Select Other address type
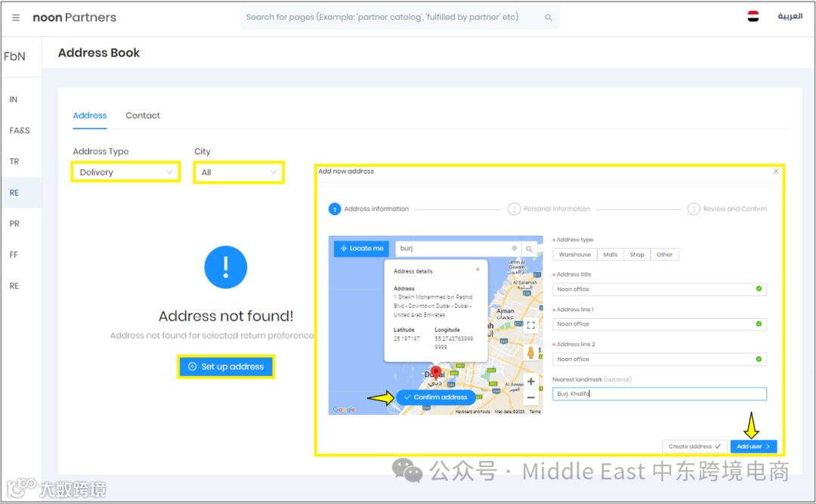This screenshot has width=816, height=504. [664, 255]
